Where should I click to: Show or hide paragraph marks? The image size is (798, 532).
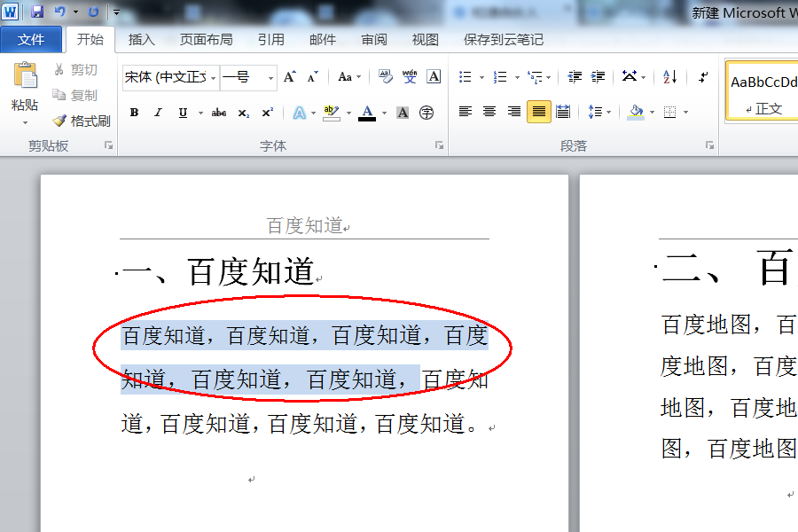(x=703, y=77)
